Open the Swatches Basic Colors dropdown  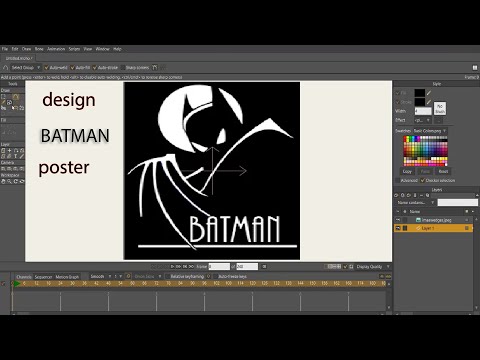click(x=430, y=131)
